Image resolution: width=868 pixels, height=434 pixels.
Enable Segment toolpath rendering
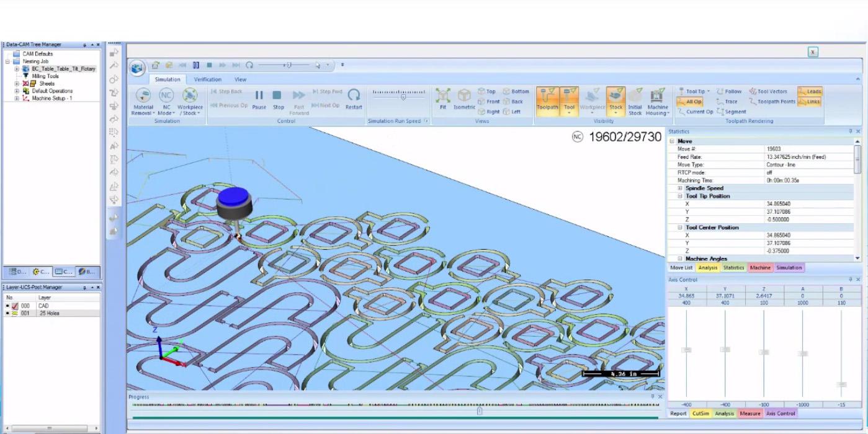click(x=731, y=112)
